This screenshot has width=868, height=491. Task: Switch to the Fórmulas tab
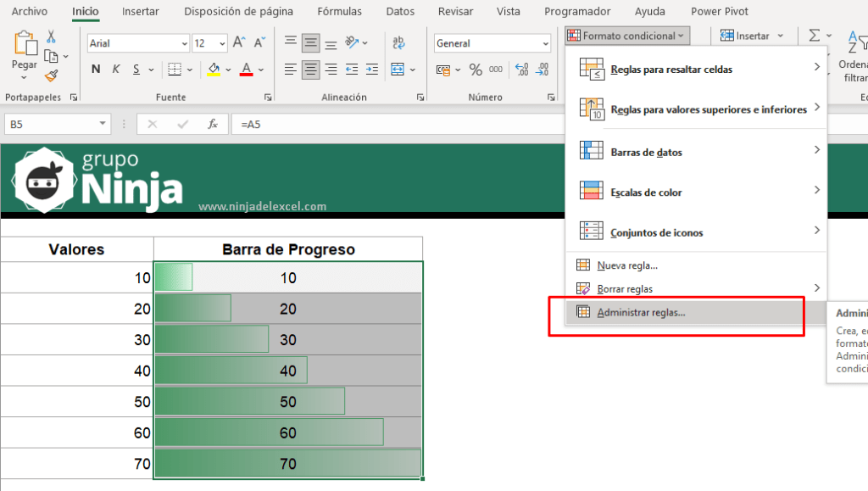coord(339,11)
